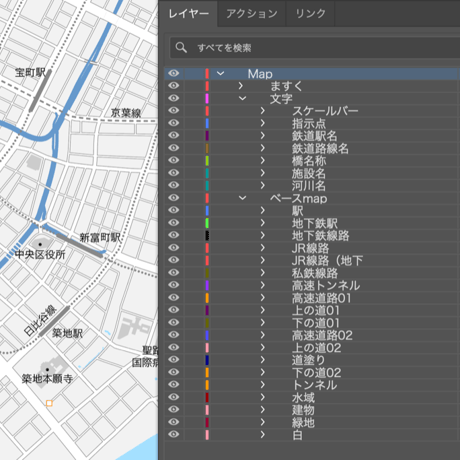Toggle the eye for 地下鉄駅 layer
This screenshot has width=460, height=460.
(174, 223)
